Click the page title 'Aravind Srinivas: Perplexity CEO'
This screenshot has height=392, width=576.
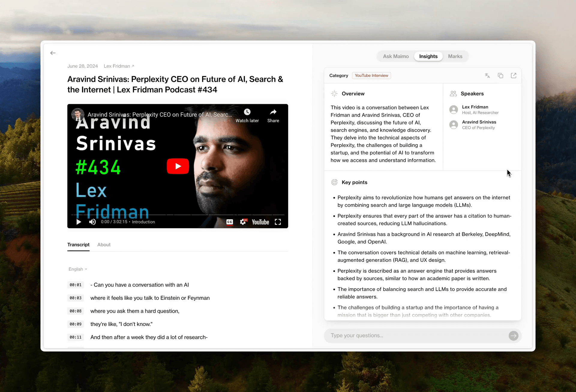[175, 85]
